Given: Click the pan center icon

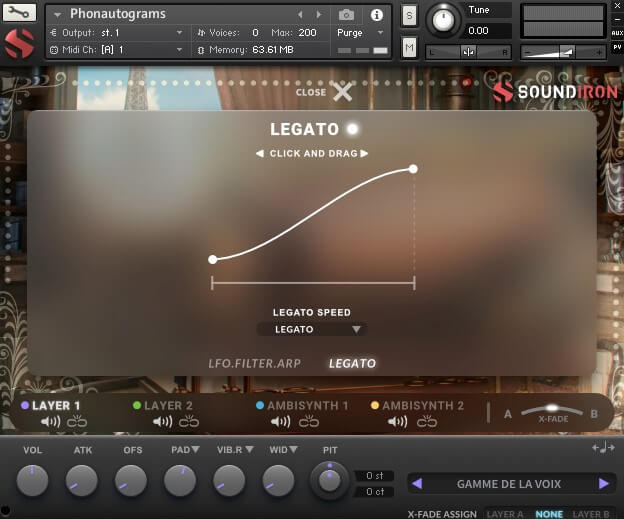Looking at the screenshot, I should pyautogui.click(x=468, y=52).
